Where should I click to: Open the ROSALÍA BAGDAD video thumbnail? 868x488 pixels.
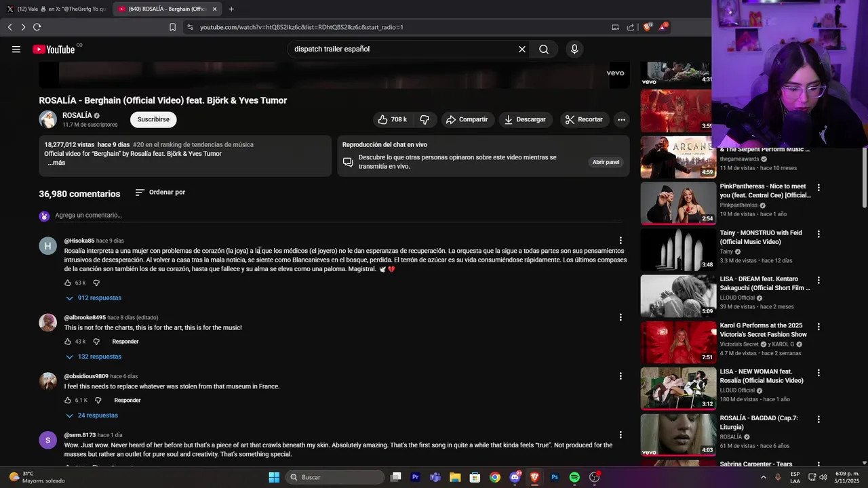tap(678, 435)
